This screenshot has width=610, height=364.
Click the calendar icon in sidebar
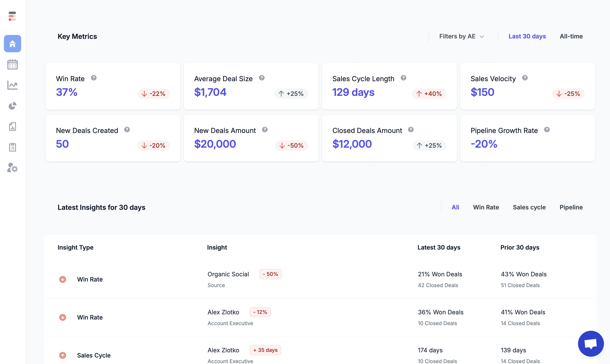point(13,64)
